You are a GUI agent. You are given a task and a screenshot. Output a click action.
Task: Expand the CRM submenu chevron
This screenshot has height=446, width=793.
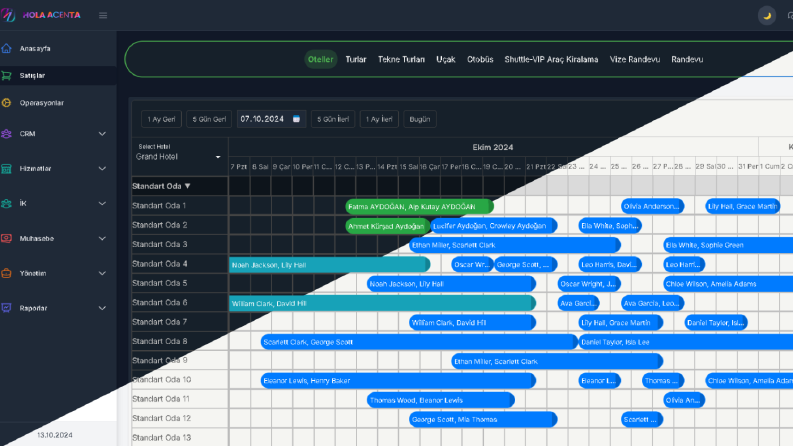102,134
